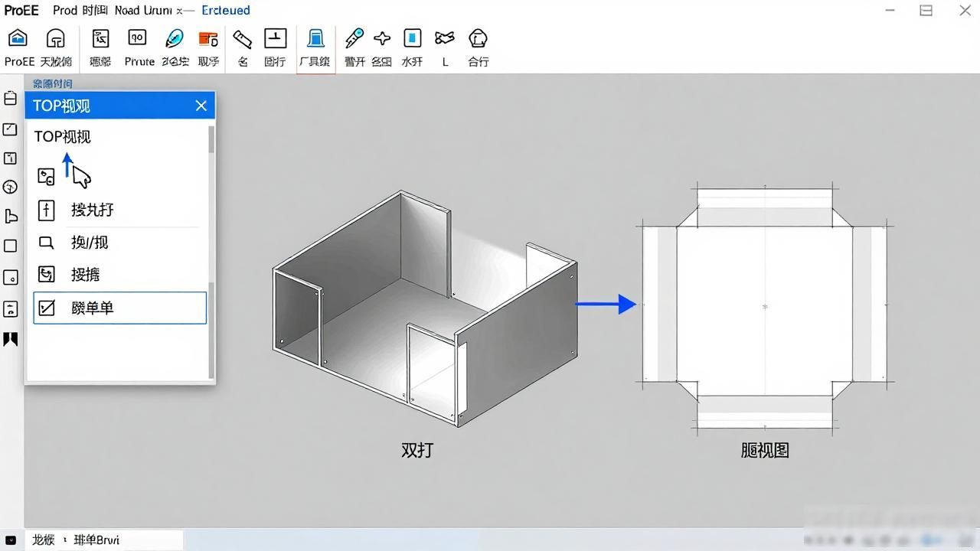Image resolution: width=980 pixels, height=551 pixels.
Task: Click the Brvi status bar entry
Action: click(96, 540)
